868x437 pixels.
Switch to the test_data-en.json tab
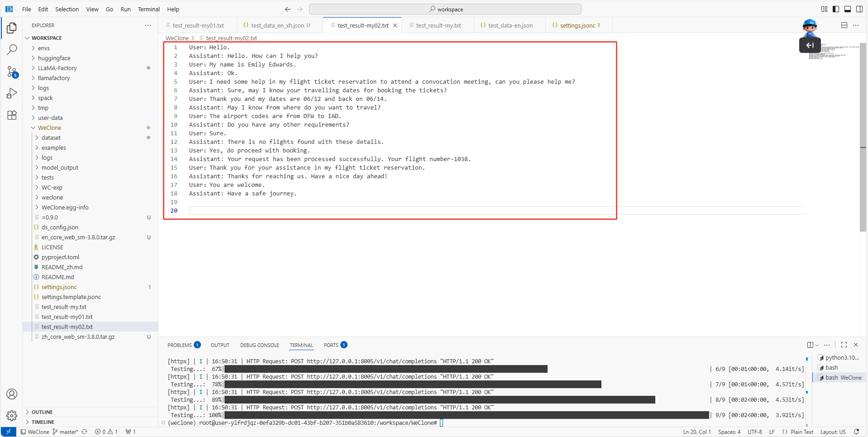point(510,25)
